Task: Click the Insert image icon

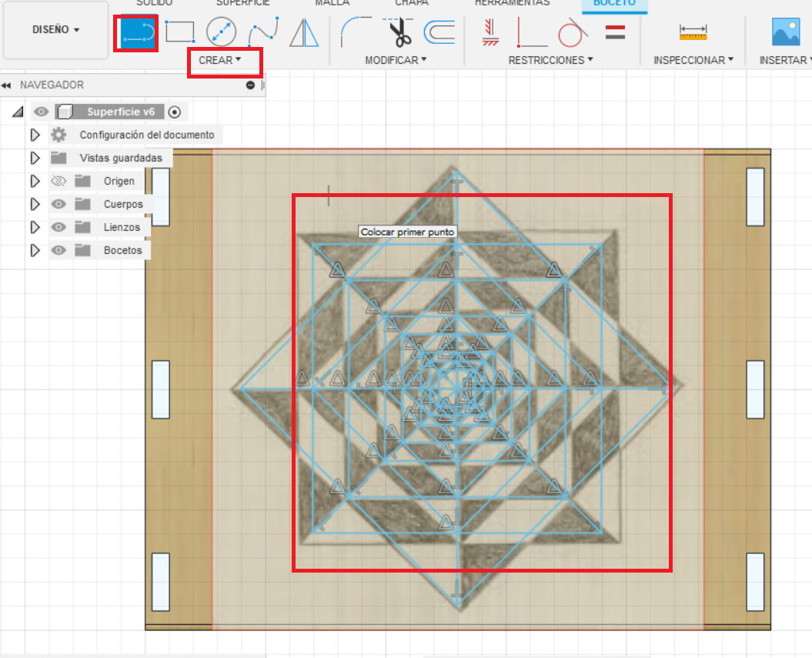Action: pos(786,32)
